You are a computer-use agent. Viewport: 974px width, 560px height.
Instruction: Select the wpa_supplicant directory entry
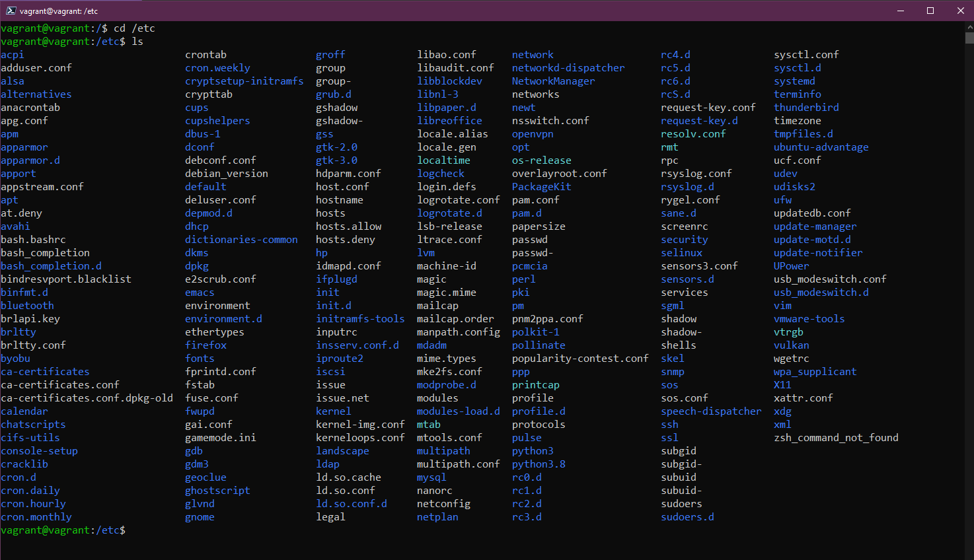point(814,371)
